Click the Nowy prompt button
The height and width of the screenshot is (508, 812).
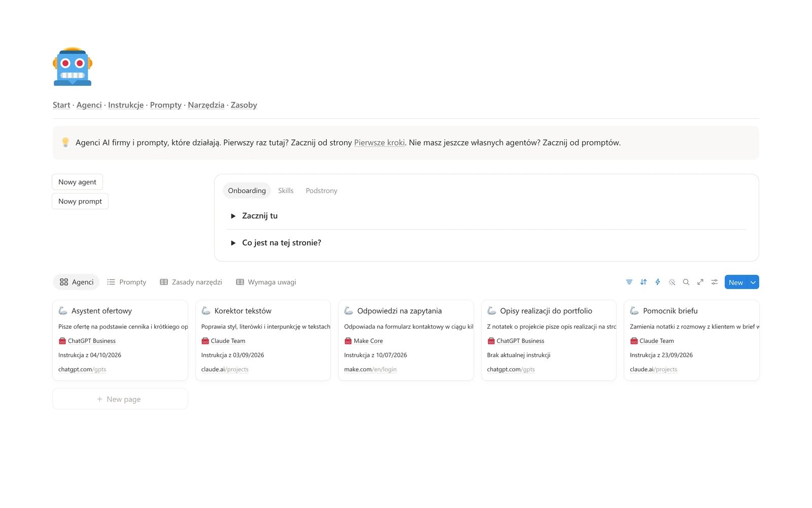point(80,201)
